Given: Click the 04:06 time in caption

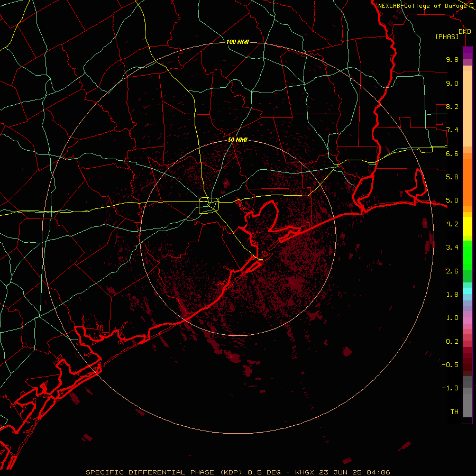Looking at the screenshot, I should pos(378,472).
